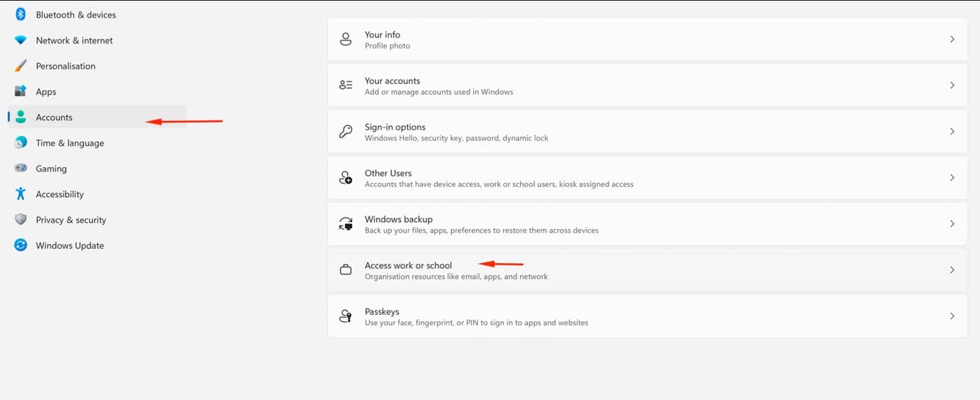Click the Sign-in options chevron arrow

[952, 132]
